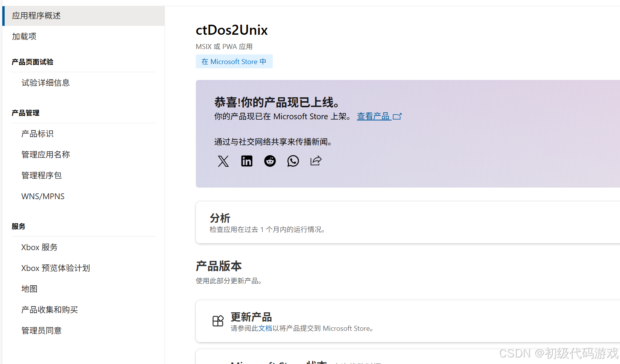Click the 在 Microsoft Store 中 badge

(234, 61)
